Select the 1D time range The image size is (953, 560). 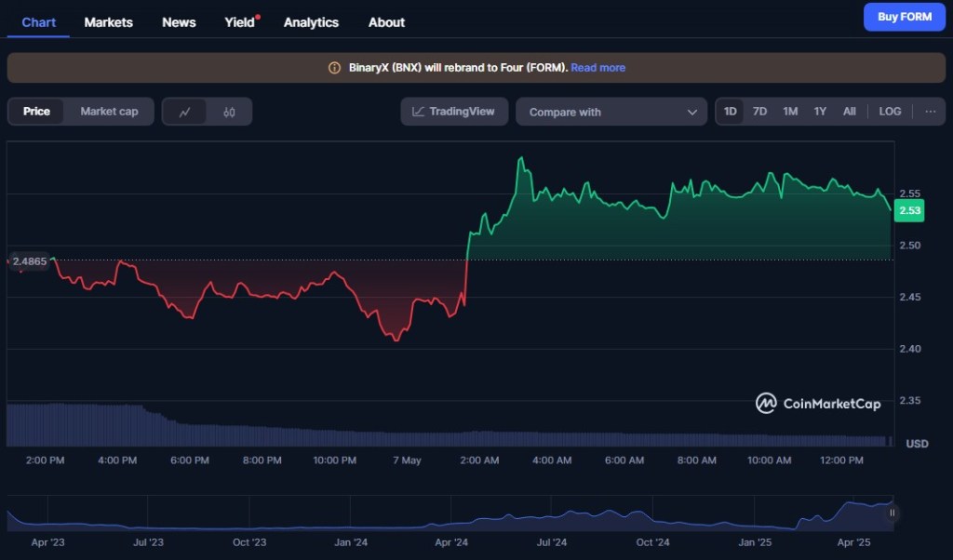click(x=731, y=112)
